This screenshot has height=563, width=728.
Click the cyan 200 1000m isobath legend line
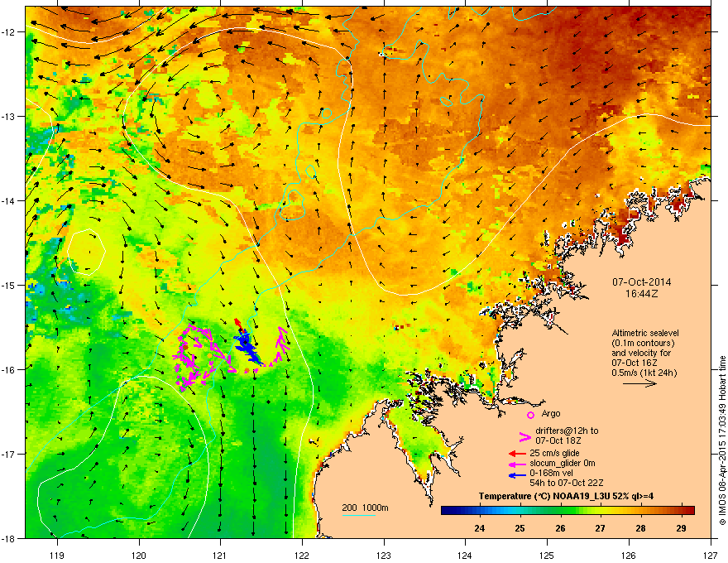[x=359, y=515]
